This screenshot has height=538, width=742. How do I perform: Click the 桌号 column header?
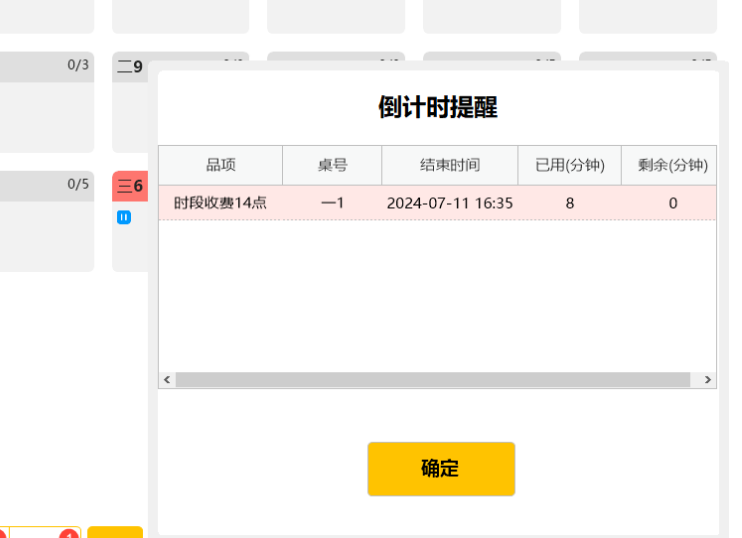(332, 165)
